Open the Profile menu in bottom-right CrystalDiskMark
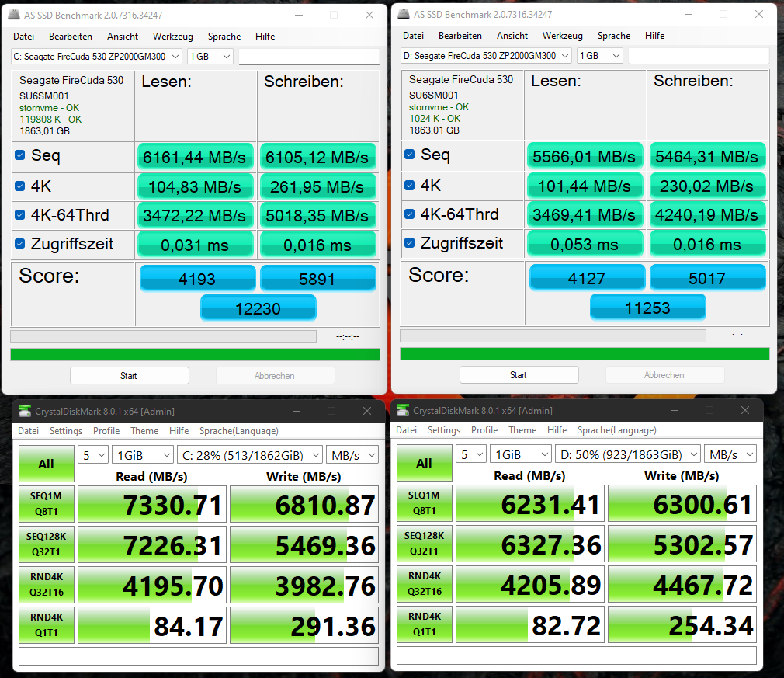Screen dimensions: 784x678 point(484,429)
